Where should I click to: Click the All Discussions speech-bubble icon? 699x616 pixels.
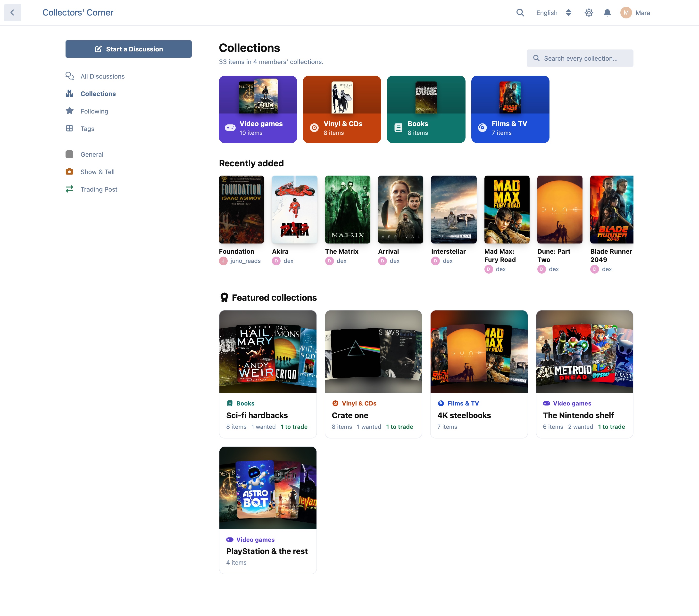[x=69, y=76]
